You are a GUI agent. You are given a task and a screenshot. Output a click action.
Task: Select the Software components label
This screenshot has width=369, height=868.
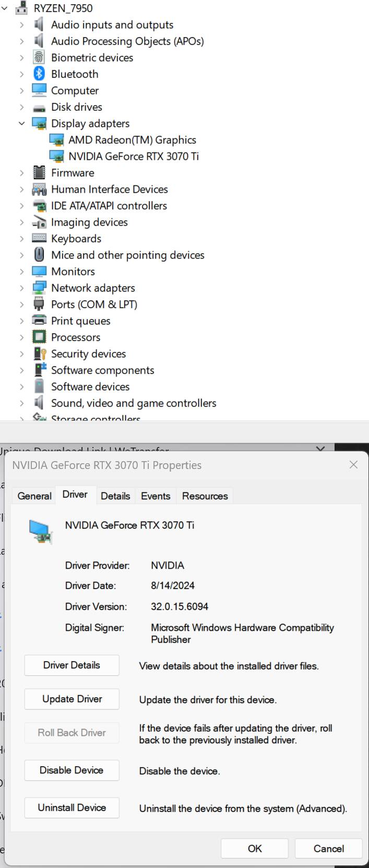[103, 370]
